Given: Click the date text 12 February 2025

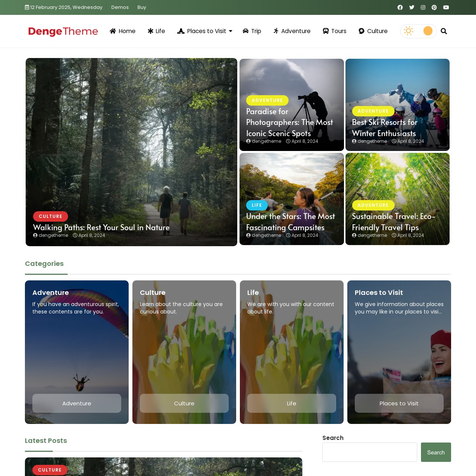Looking at the screenshot, I should tap(66, 7).
